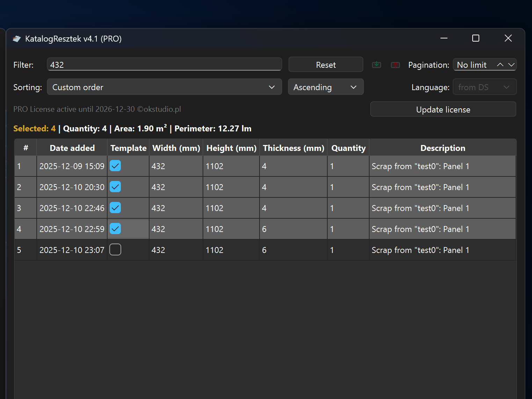Open the Sorting Custom order dropdown
532x399 pixels.
[x=164, y=87]
